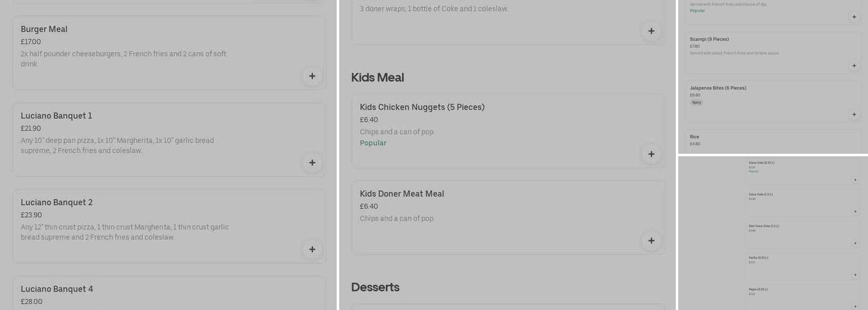
Task: Add Luciano Banquet 2 to order
Action: click(312, 249)
